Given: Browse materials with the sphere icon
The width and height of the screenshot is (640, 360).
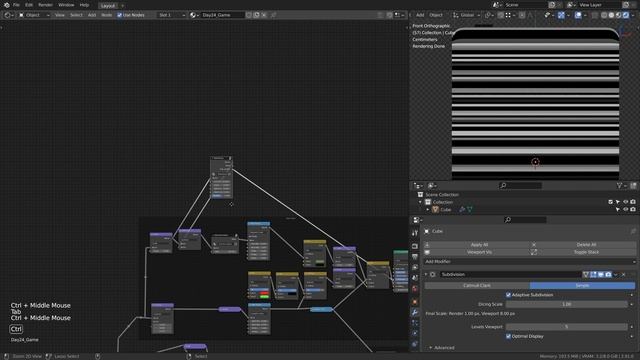Looking at the screenshot, I should tap(194, 15).
